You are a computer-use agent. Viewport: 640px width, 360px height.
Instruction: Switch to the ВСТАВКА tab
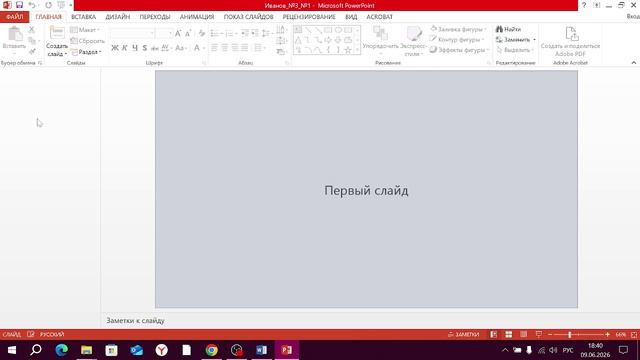pyautogui.click(x=83, y=17)
